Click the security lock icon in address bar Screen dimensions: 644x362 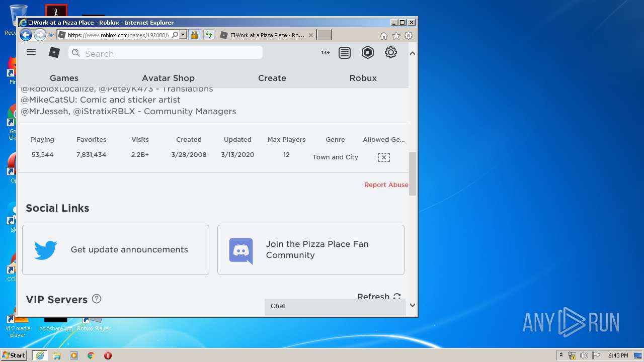pos(194,35)
